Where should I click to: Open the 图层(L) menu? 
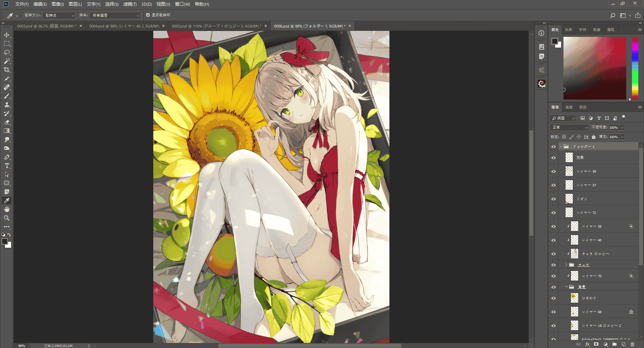75,4
